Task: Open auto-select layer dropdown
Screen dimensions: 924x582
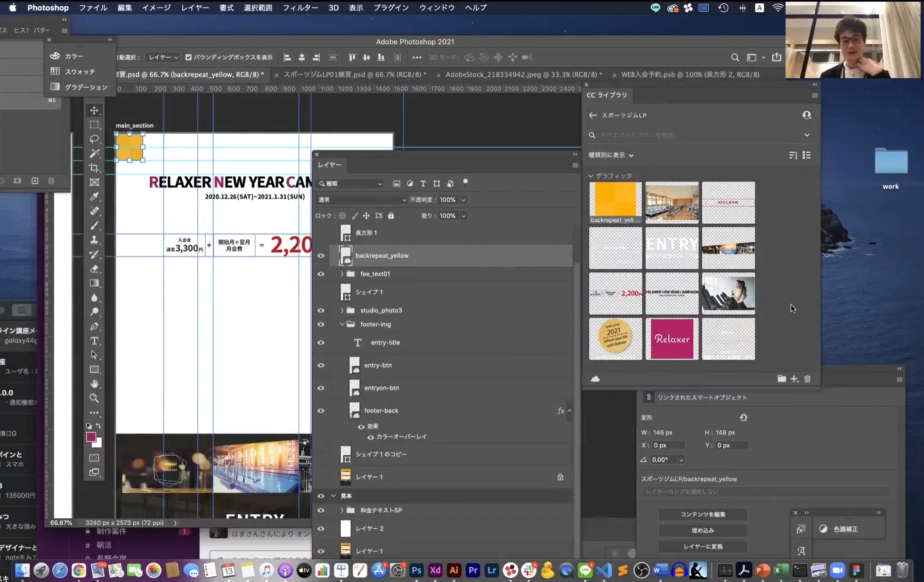Action: click(x=163, y=57)
